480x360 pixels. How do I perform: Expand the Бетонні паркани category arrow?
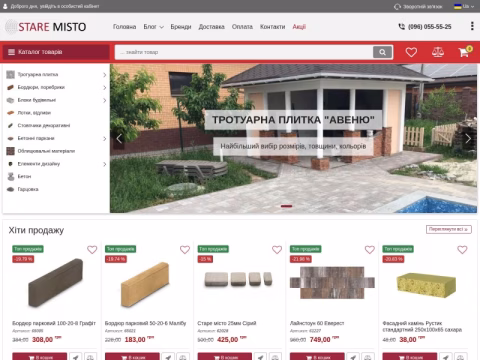[104, 138]
